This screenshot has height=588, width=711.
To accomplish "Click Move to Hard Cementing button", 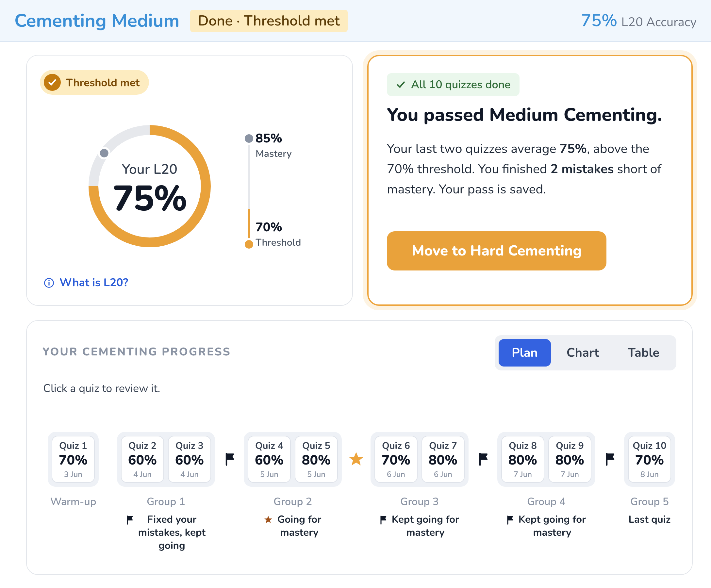I will (496, 251).
